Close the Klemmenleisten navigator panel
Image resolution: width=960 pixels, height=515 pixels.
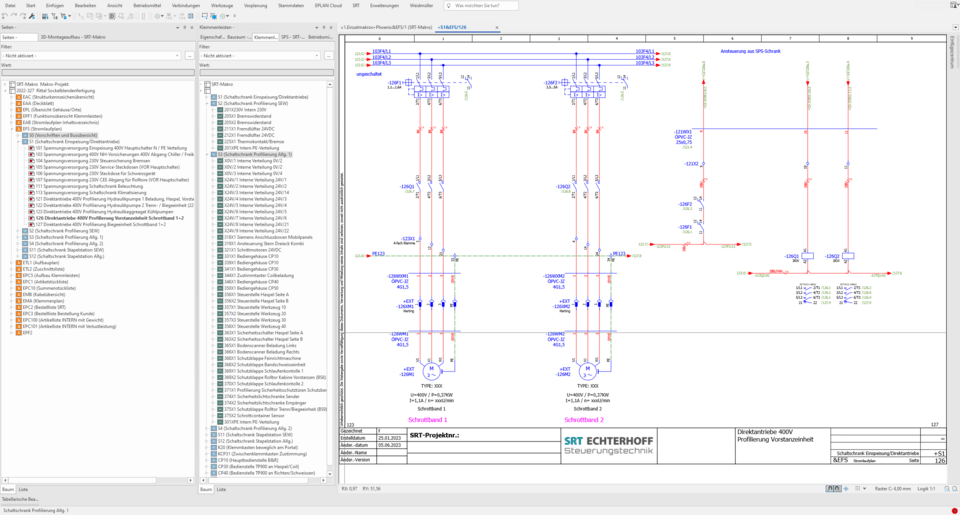tap(330, 27)
